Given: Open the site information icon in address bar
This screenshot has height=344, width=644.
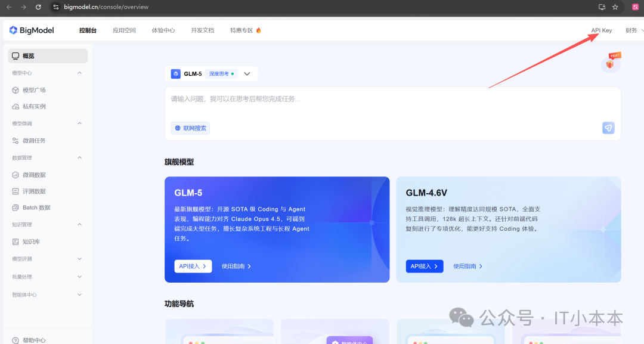Looking at the screenshot, I should click(x=56, y=7).
